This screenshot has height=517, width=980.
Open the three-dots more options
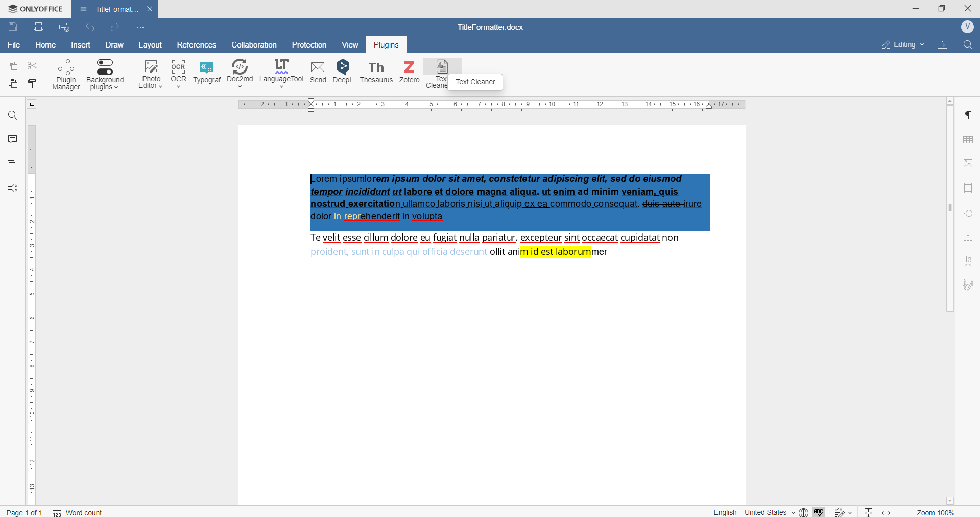click(140, 27)
